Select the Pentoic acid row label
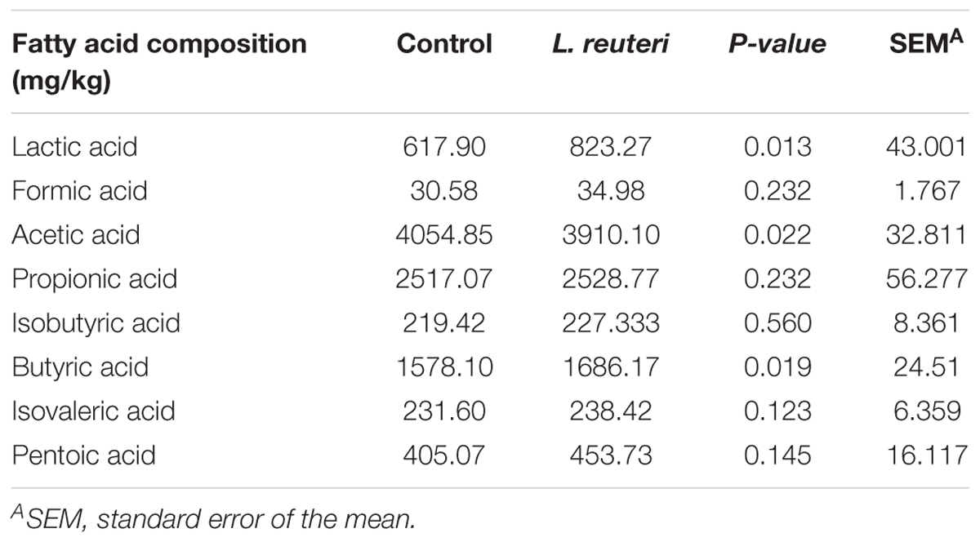The height and width of the screenshot is (542, 980). [83, 455]
